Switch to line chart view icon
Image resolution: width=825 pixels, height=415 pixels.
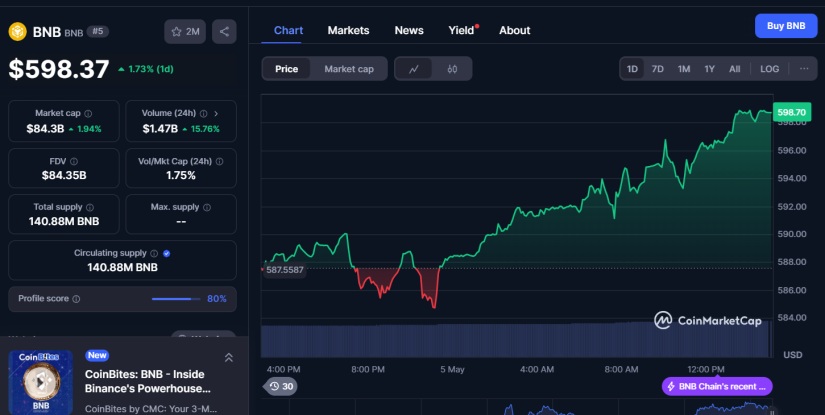[x=414, y=69]
